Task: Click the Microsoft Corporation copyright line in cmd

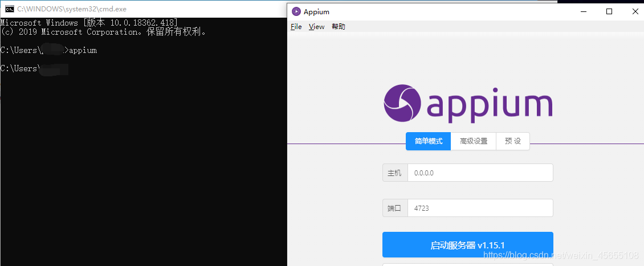Action: pyautogui.click(x=104, y=31)
